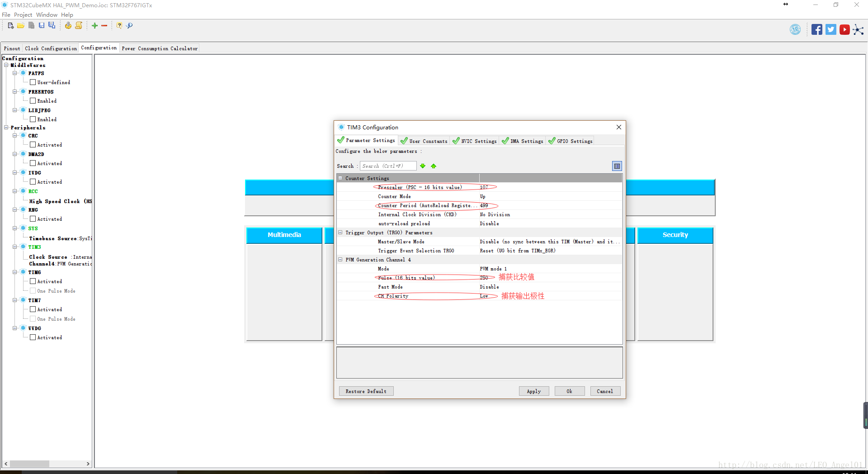Click the red minus toolbar icon
868x474 pixels.
[x=104, y=26]
